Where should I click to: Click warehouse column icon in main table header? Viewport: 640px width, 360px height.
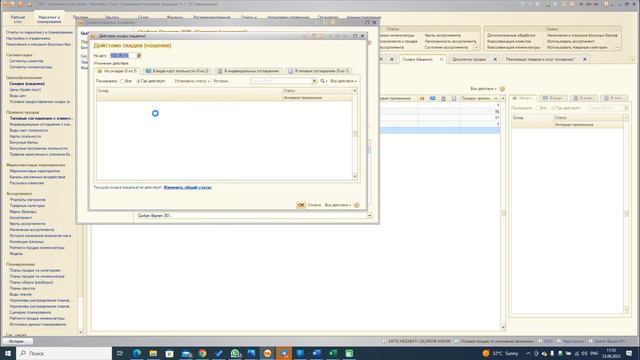[x=422, y=98]
